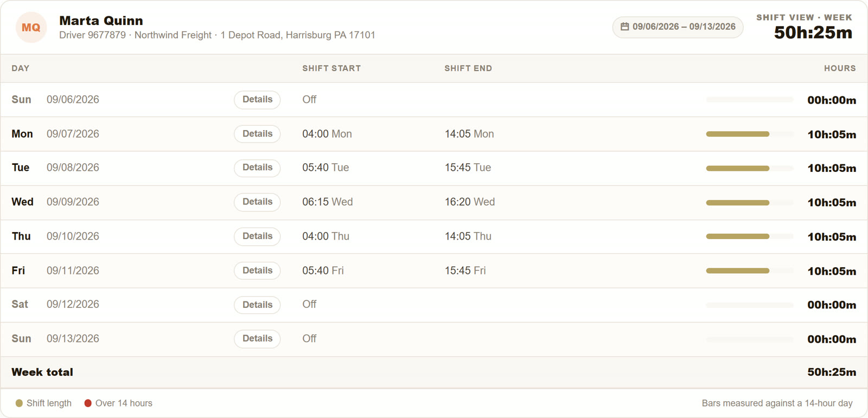Click the 05:40 Tue shift start
The height and width of the screenshot is (418, 868).
click(x=325, y=168)
